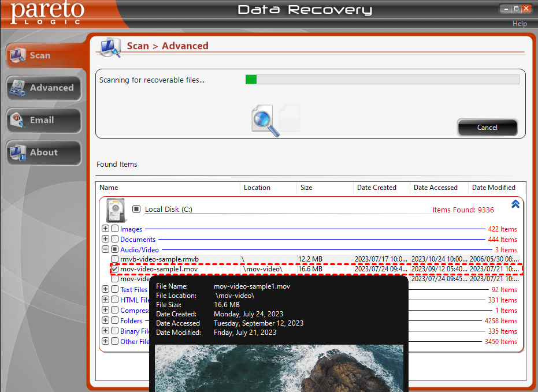Sort by the Date Modified column header

tap(497, 188)
